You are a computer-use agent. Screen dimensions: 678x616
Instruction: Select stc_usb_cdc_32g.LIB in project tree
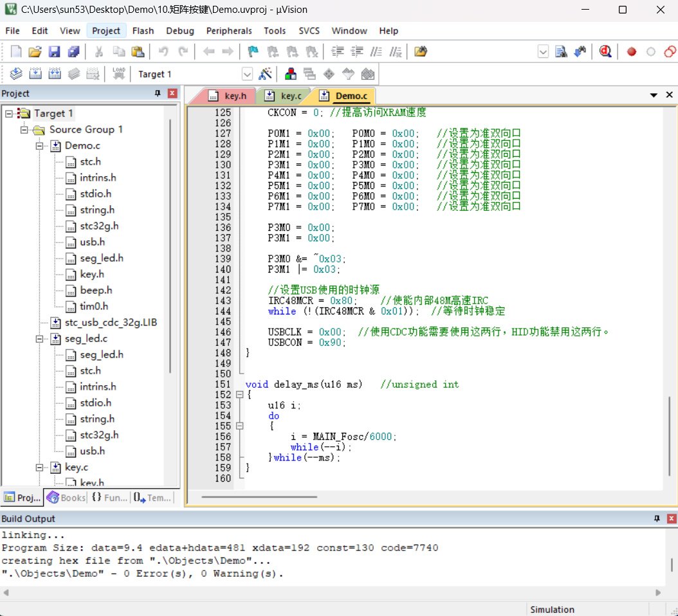(x=111, y=323)
